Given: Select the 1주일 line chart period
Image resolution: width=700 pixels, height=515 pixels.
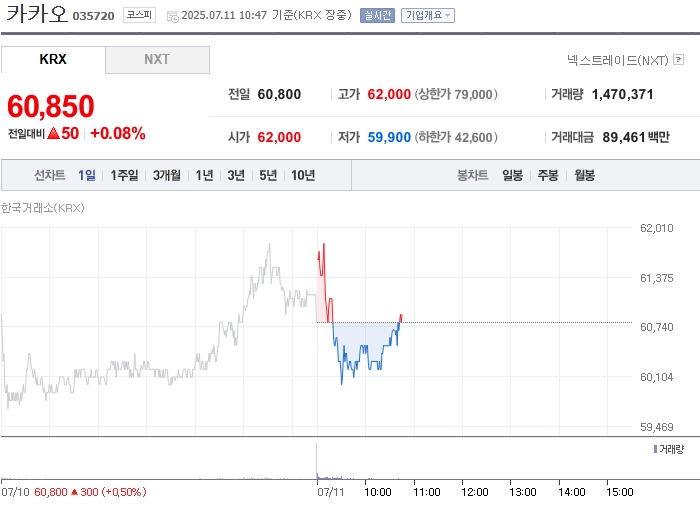Looking at the screenshot, I should pos(124,175).
